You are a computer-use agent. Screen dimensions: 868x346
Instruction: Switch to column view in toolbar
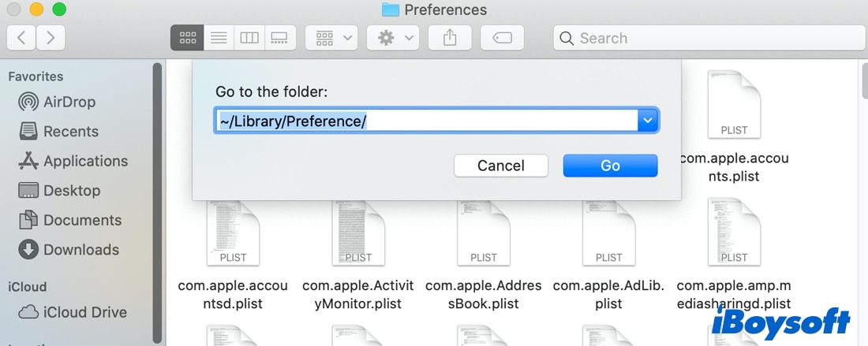pyautogui.click(x=249, y=38)
